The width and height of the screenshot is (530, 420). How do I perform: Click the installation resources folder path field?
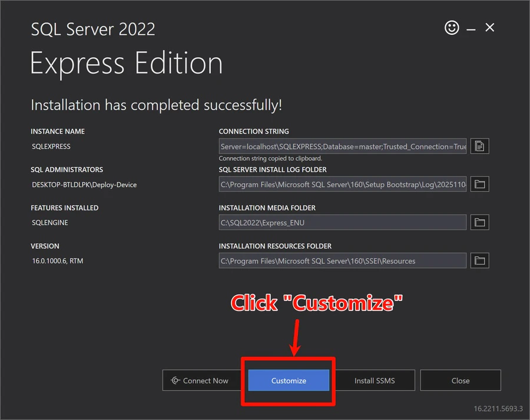(x=342, y=261)
